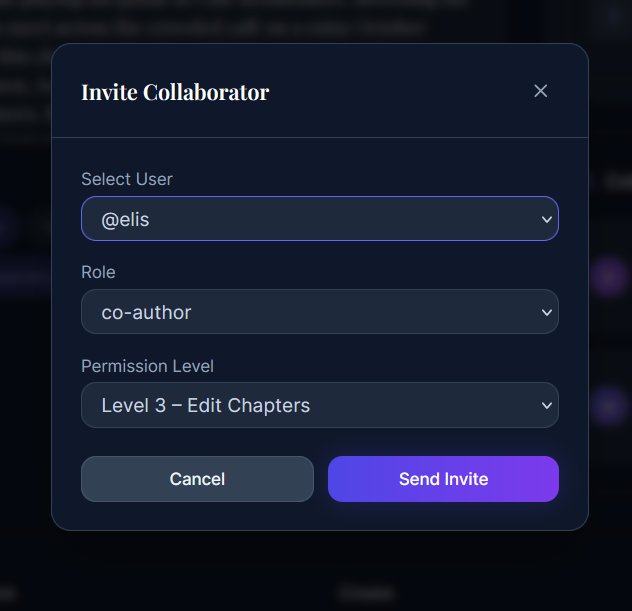This screenshot has height=611, width=632.
Task: Click the dimmed paragraph text above the dialog
Action: pyautogui.click(x=250, y=20)
